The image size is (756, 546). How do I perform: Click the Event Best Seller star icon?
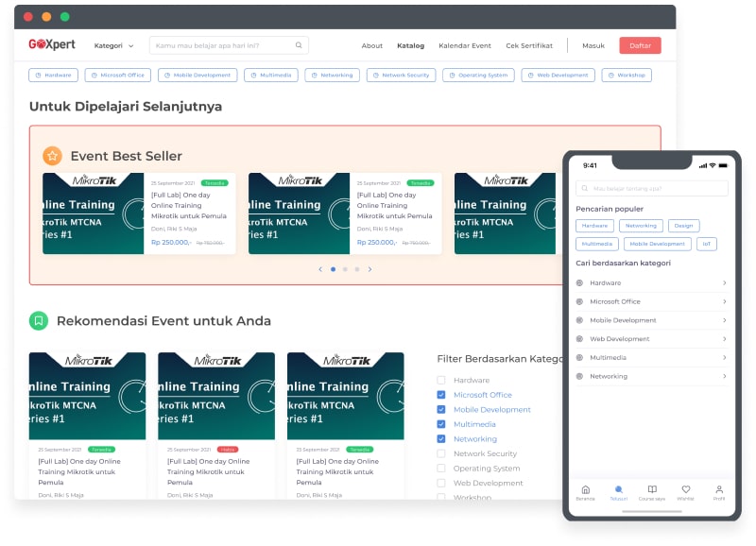pos(52,156)
